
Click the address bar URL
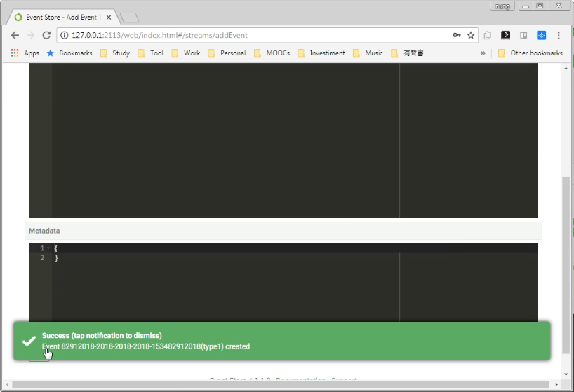point(159,35)
